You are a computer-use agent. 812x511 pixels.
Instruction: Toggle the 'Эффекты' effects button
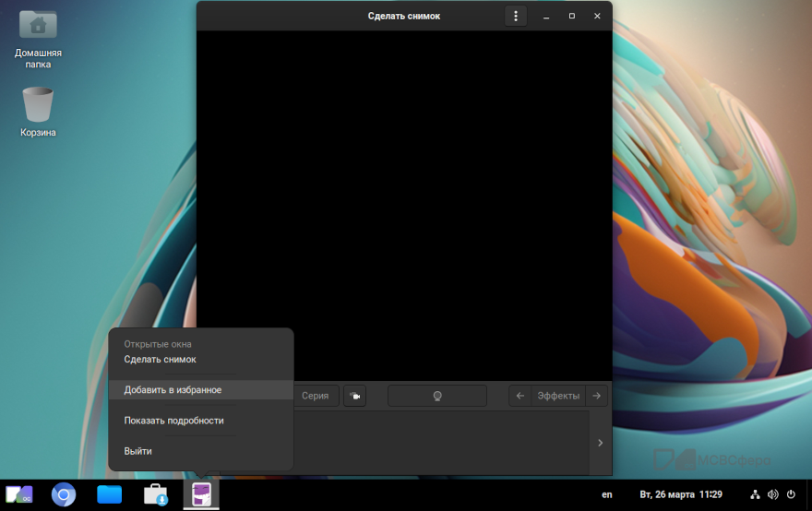coord(558,396)
